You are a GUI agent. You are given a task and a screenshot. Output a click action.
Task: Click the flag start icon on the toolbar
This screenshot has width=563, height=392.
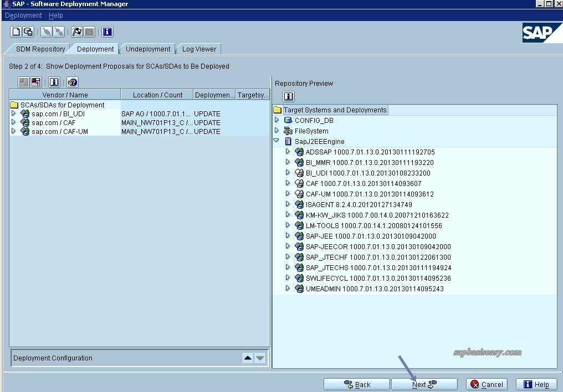point(77,32)
